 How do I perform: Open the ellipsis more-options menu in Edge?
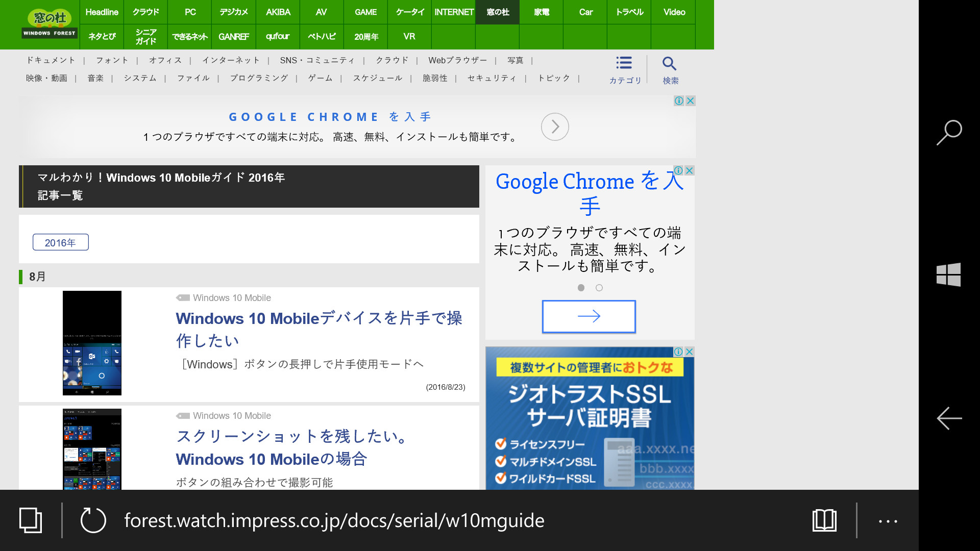(888, 520)
